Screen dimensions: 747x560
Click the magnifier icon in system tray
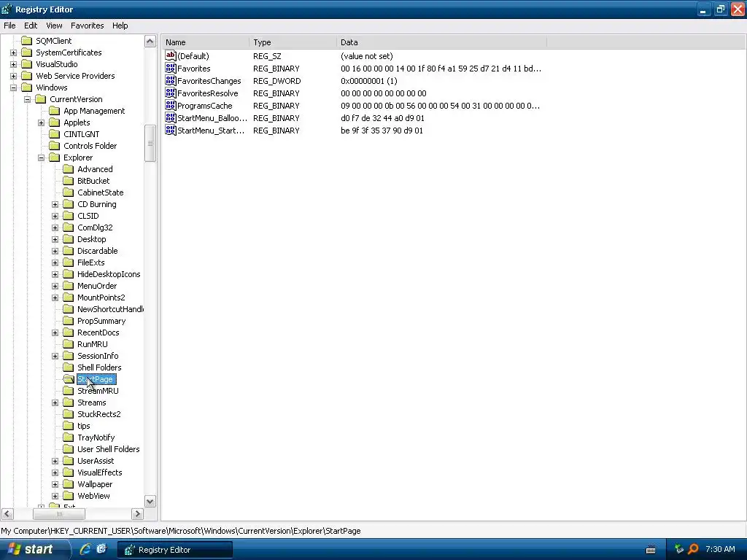tap(693, 549)
